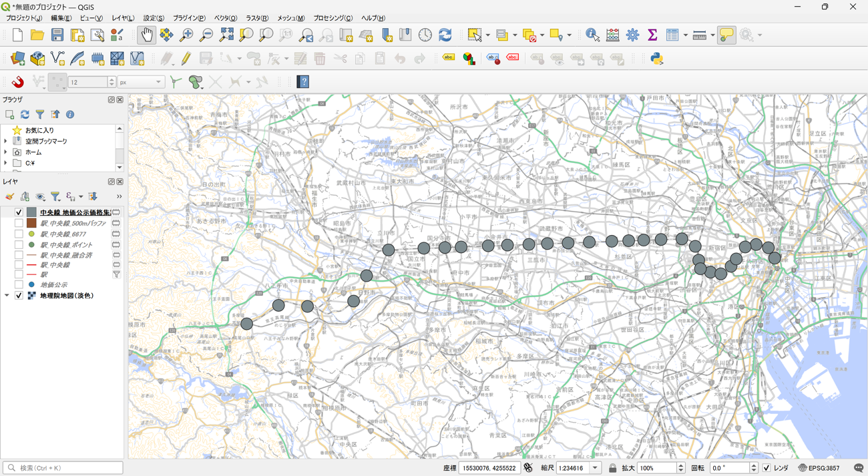Toggle the レンダ render checkbox
868x476 pixels.
pyautogui.click(x=767, y=468)
